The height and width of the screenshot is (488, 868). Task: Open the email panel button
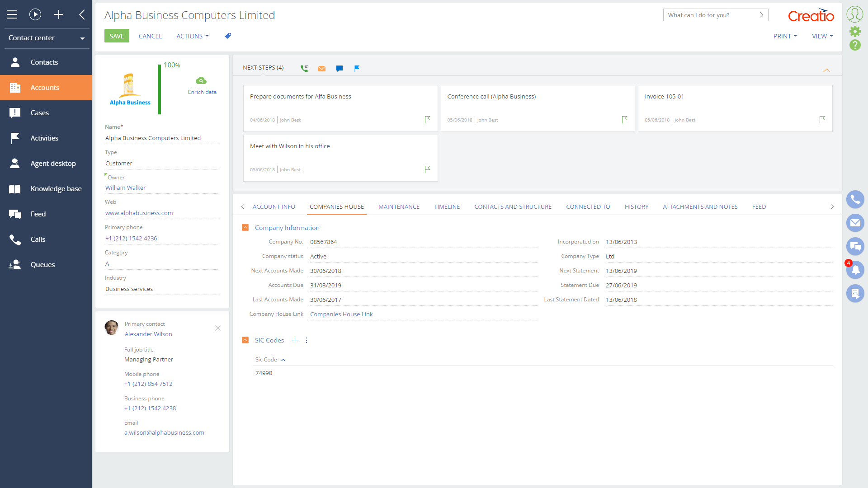click(855, 223)
